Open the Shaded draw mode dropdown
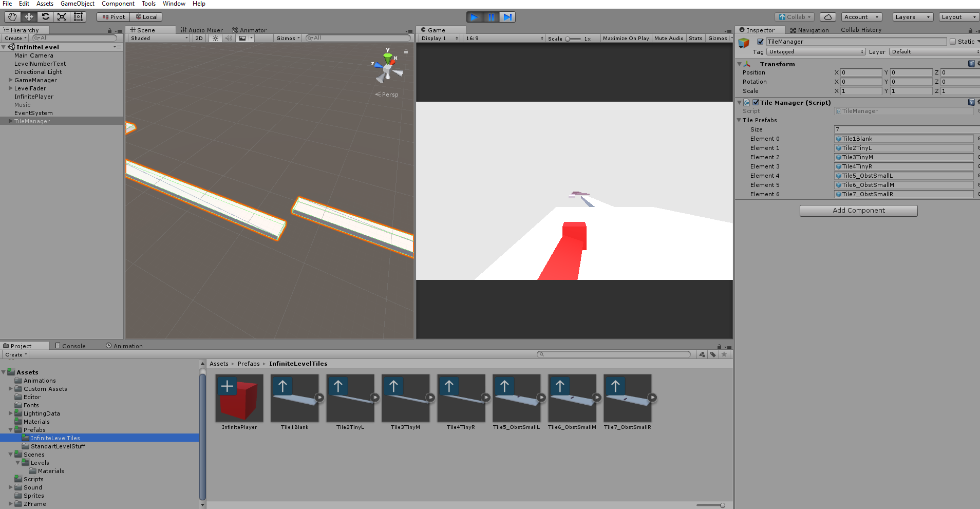The height and width of the screenshot is (509, 980). pos(159,39)
